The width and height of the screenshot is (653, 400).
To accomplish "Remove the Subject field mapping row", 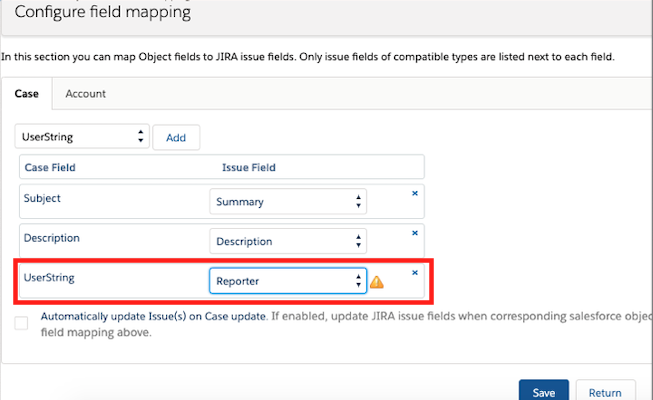I will point(415,193).
